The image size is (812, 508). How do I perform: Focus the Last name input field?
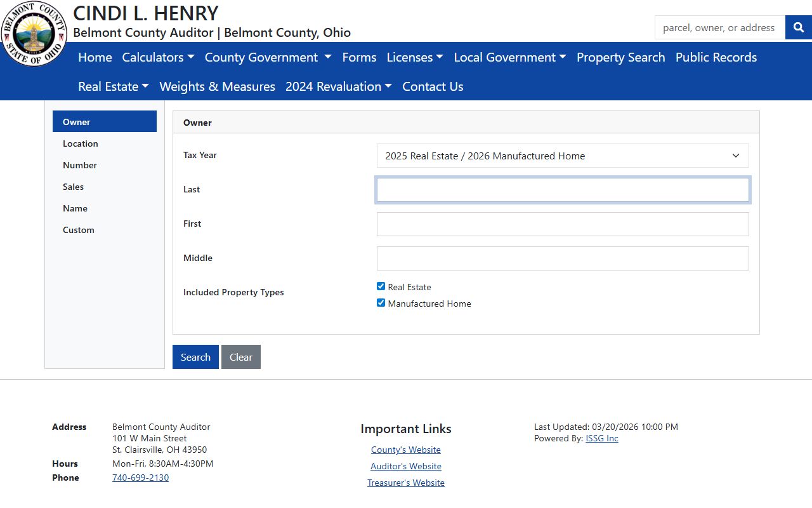[x=563, y=190]
